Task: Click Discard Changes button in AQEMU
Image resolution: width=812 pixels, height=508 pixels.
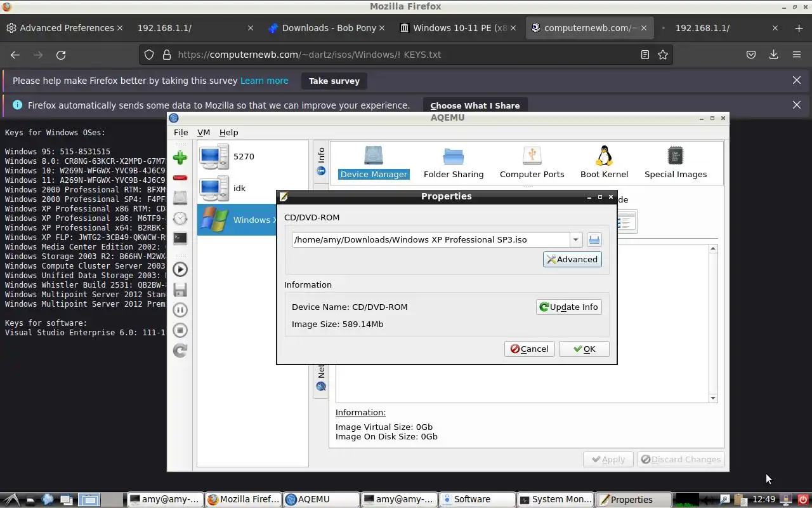Action: [681, 459]
